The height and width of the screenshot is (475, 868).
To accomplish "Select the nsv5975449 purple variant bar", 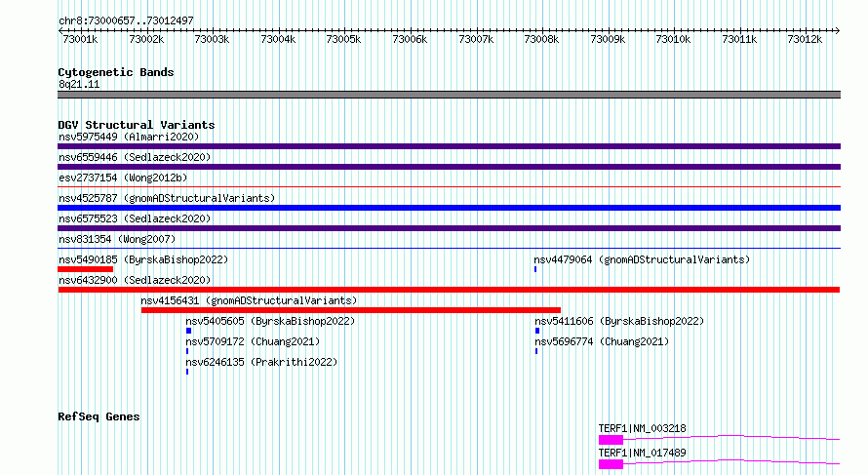I will click(x=449, y=146).
